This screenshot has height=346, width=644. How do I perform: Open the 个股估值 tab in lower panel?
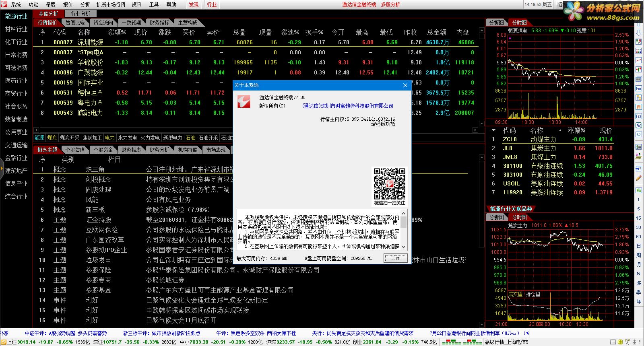(75, 150)
